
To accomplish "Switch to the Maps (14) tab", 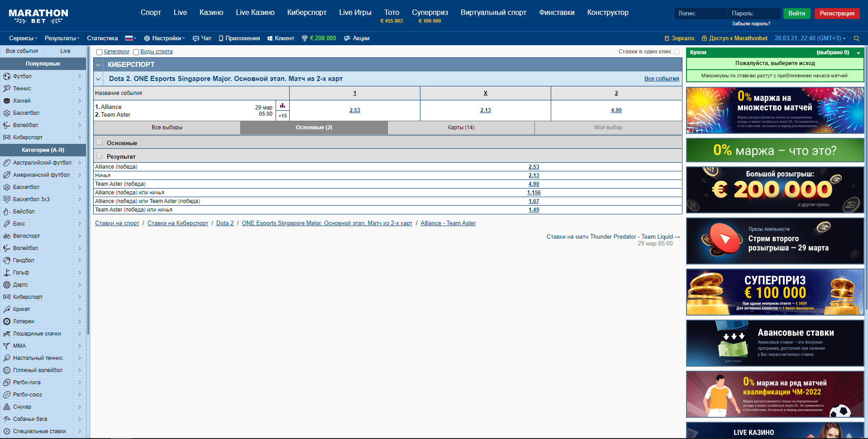I will (x=461, y=127).
